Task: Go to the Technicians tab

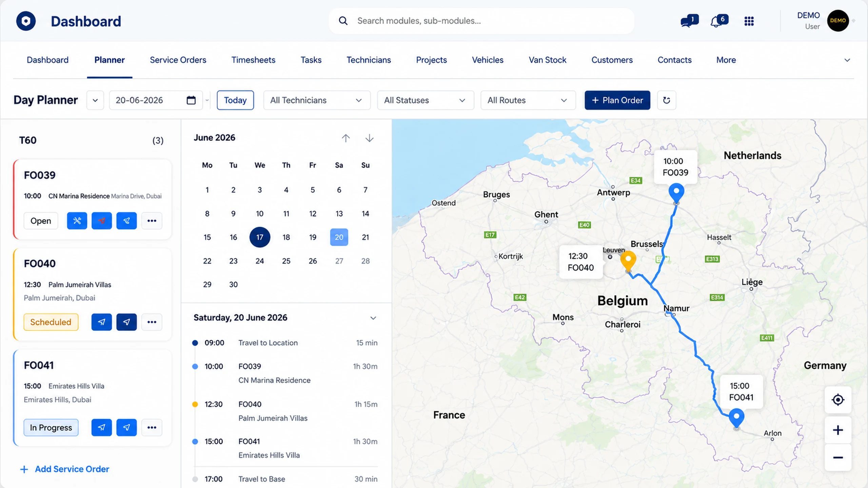Action: pyautogui.click(x=369, y=60)
